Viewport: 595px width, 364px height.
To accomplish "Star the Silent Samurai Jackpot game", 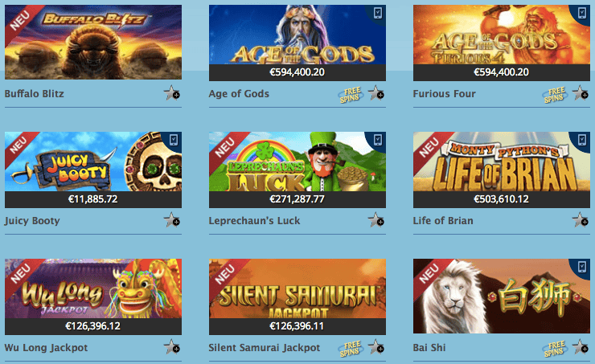I will [375, 347].
